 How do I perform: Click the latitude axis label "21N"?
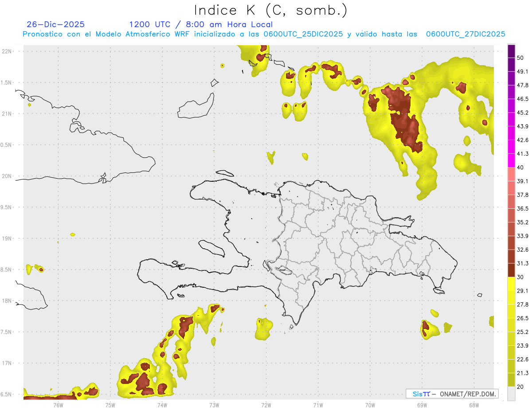[x=8, y=114]
